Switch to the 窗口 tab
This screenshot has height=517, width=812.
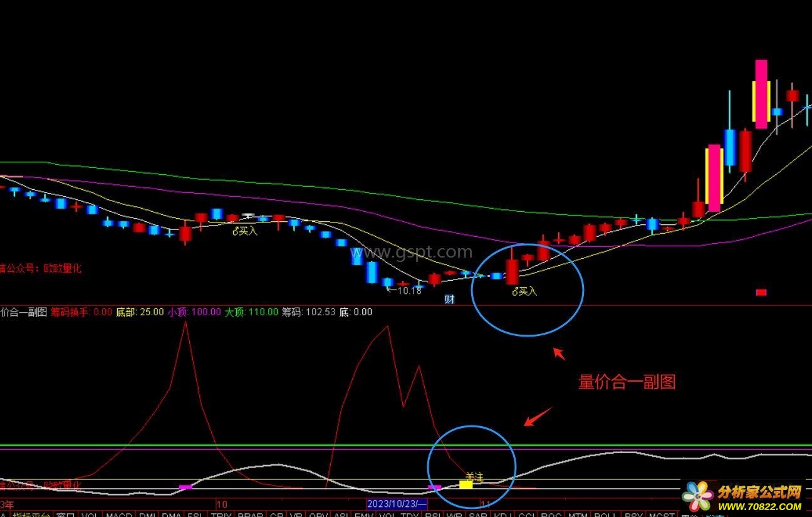coord(66,514)
